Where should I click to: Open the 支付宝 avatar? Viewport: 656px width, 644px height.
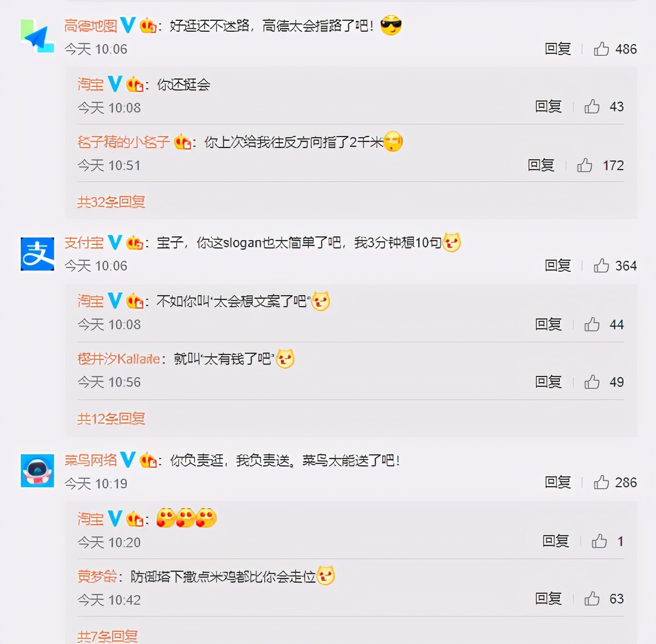[37, 253]
